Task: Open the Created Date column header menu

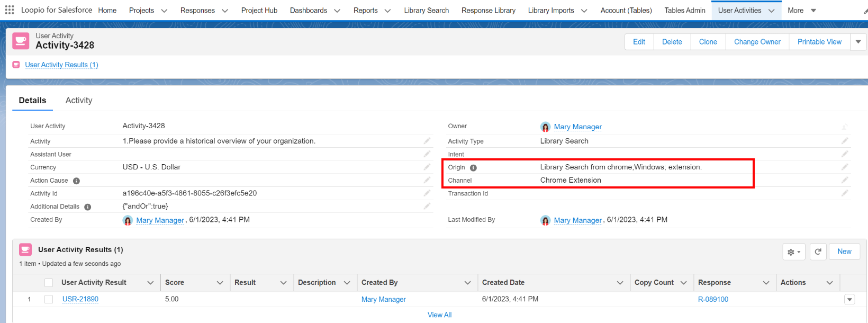Action: [620, 283]
